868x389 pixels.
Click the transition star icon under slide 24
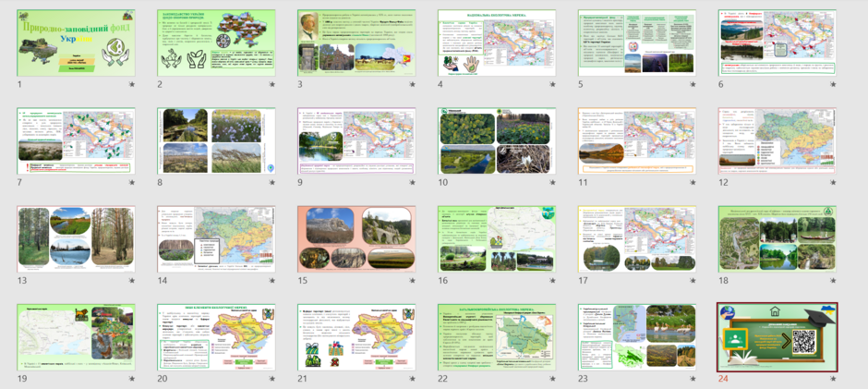pos(833,379)
